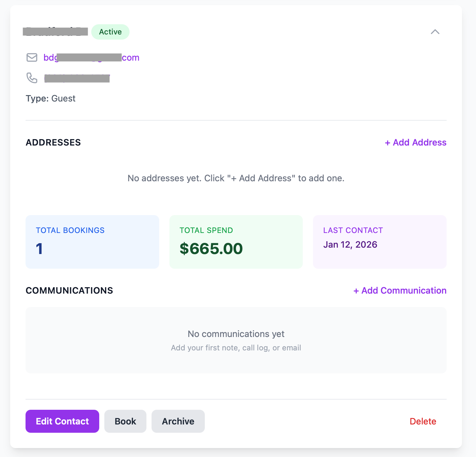The width and height of the screenshot is (476, 457).
Task: Collapse the contact card with the chevron
Action: pyautogui.click(x=435, y=32)
